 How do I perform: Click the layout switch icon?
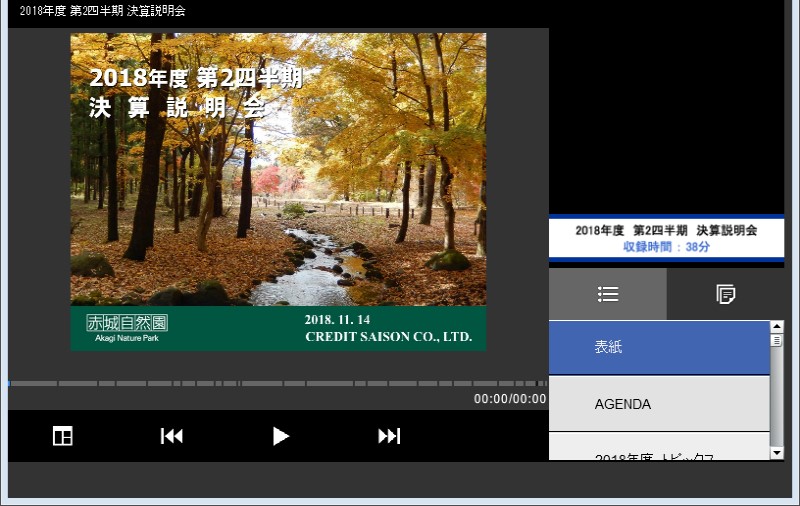63,436
